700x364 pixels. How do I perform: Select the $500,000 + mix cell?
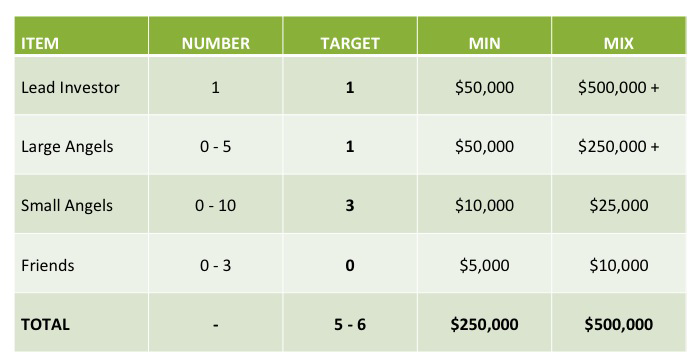[x=619, y=88]
